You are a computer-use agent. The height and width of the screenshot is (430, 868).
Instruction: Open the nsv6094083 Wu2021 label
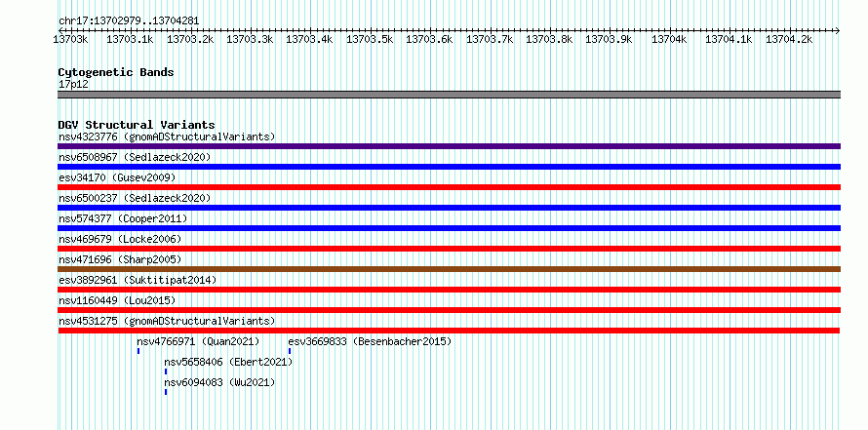tap(219, 382)
